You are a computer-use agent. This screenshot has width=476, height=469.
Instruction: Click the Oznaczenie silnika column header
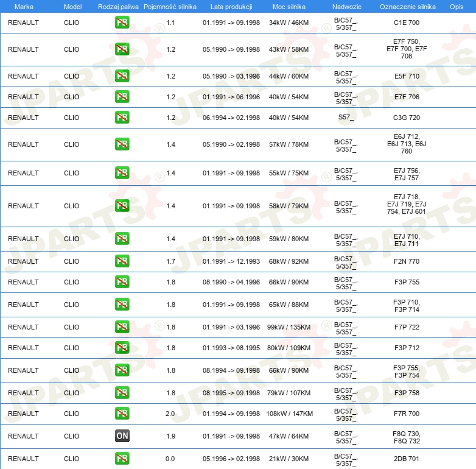tap(408, 7)
